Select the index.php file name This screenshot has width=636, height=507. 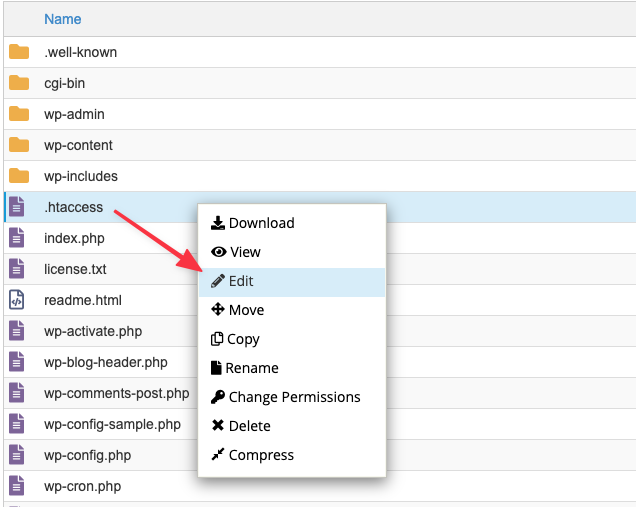74,238
